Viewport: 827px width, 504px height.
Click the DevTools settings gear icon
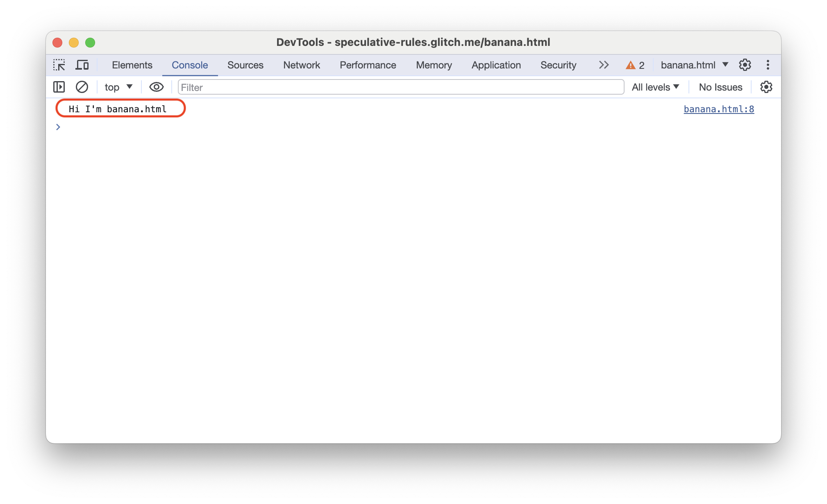tap(744, 65)
